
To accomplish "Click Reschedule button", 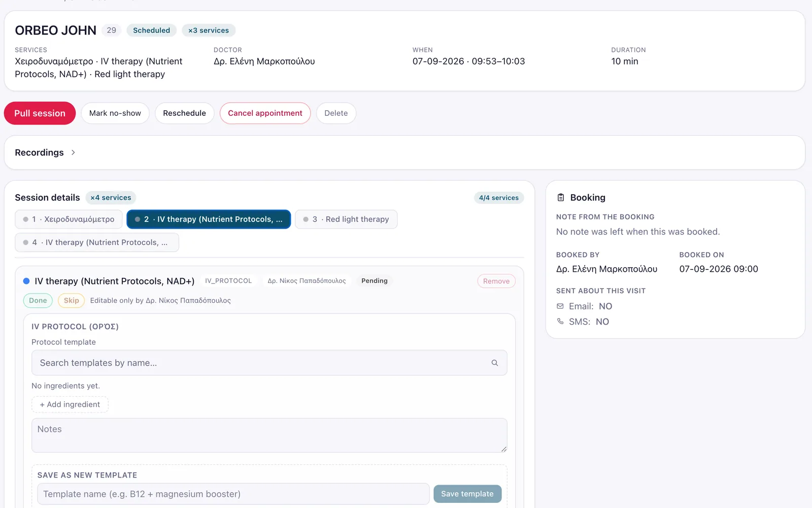I will (184, 113).
